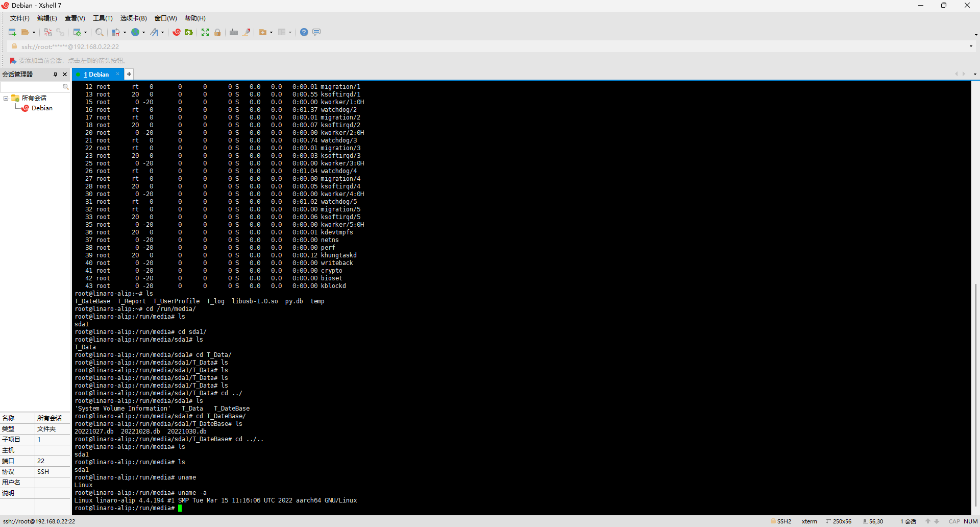This screenshot has height=527, width=980.
Task: Open the 查看(V) menu
Action: click(75, 18)
